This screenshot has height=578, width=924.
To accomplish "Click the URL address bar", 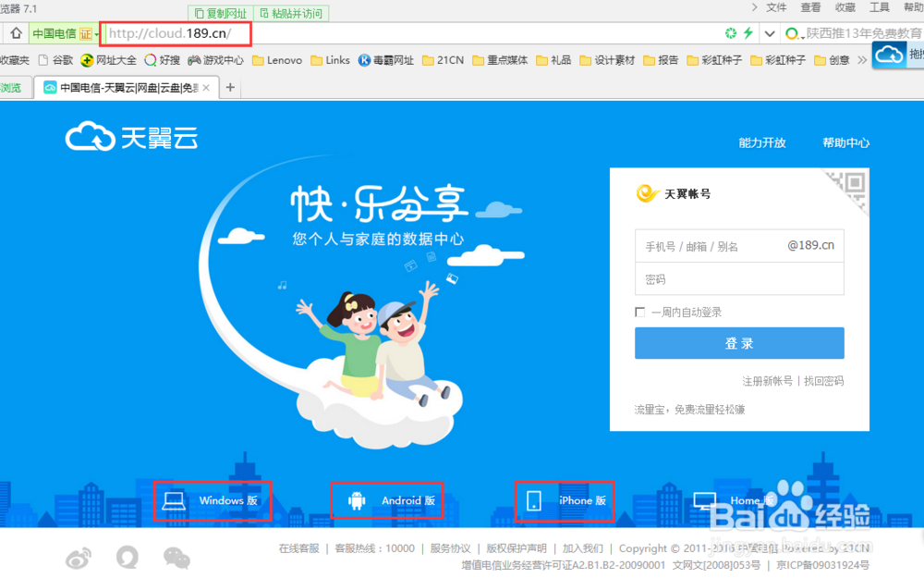I will [x=412, y=33].
